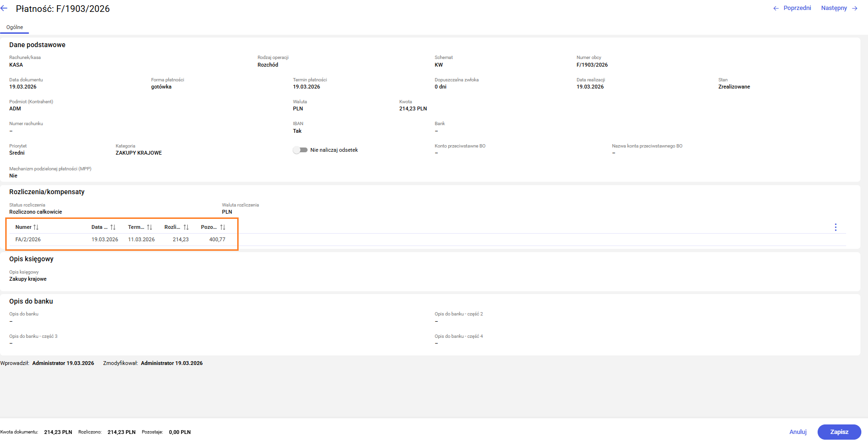Select settlement row number FA/2/2026
Image resolution: width=868 pixels, height=443 pixels.
tap(28, 240)
